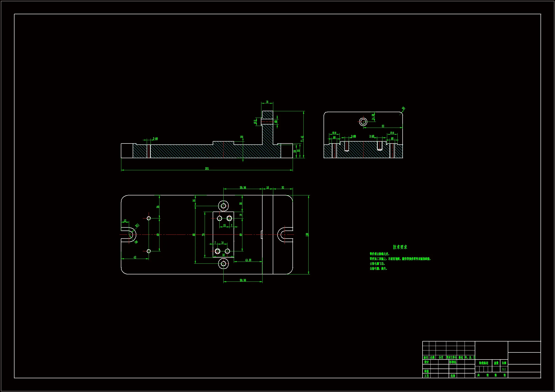
Task: Click the 88 vertical dimension text
Action: [194, 235]
